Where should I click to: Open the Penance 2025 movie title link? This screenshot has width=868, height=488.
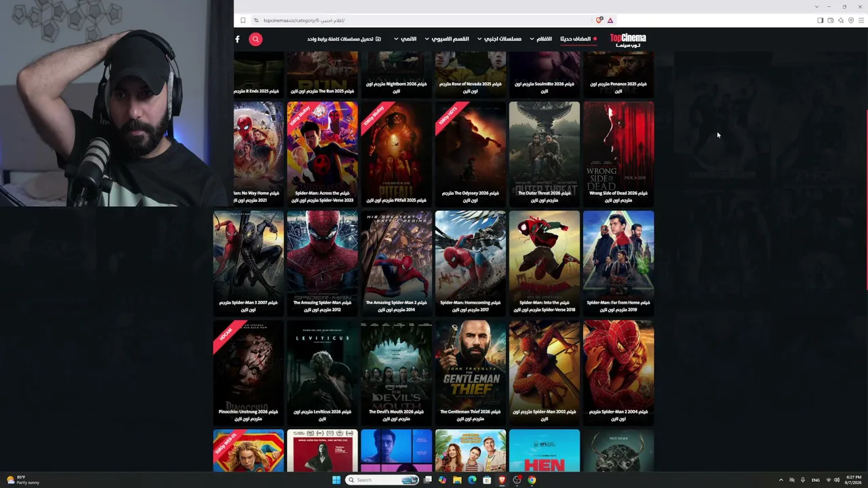(618, 87)
